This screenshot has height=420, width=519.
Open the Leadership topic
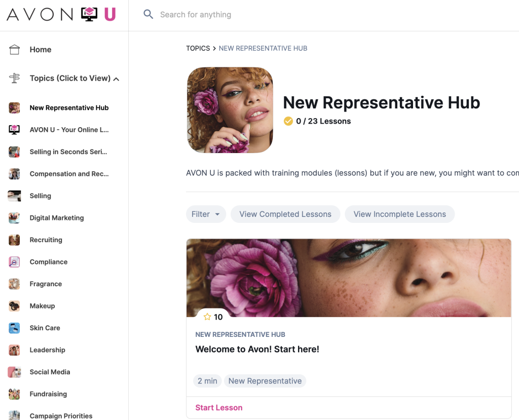[x=48, y=350]
